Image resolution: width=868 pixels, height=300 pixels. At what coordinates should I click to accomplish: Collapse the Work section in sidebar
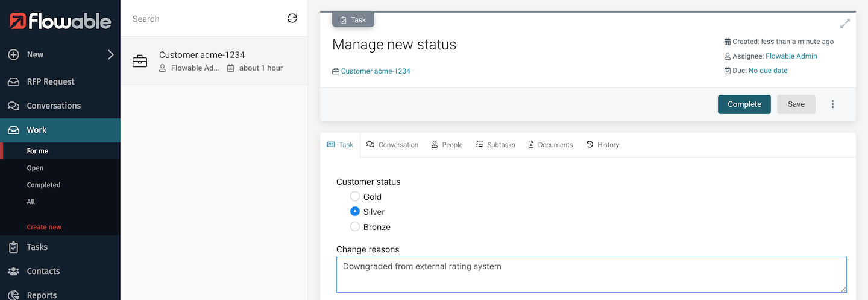click(36, 130)
